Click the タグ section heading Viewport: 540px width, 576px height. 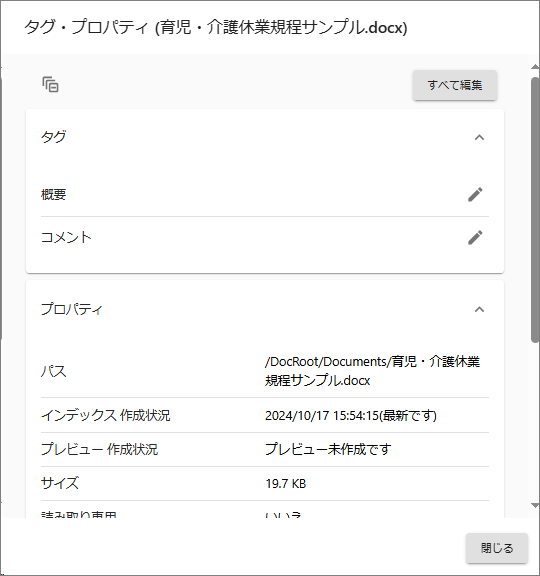(x=54, y=137)
